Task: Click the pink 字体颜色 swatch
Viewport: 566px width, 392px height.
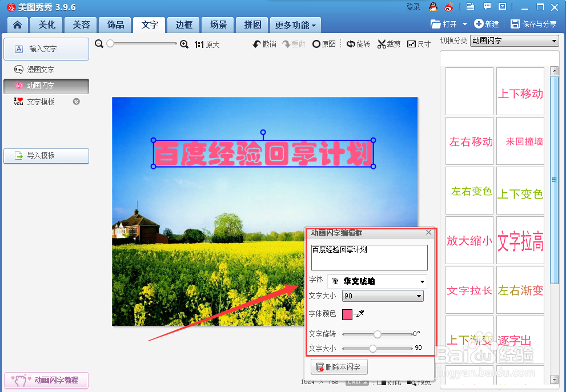Action: pos(347,314)
